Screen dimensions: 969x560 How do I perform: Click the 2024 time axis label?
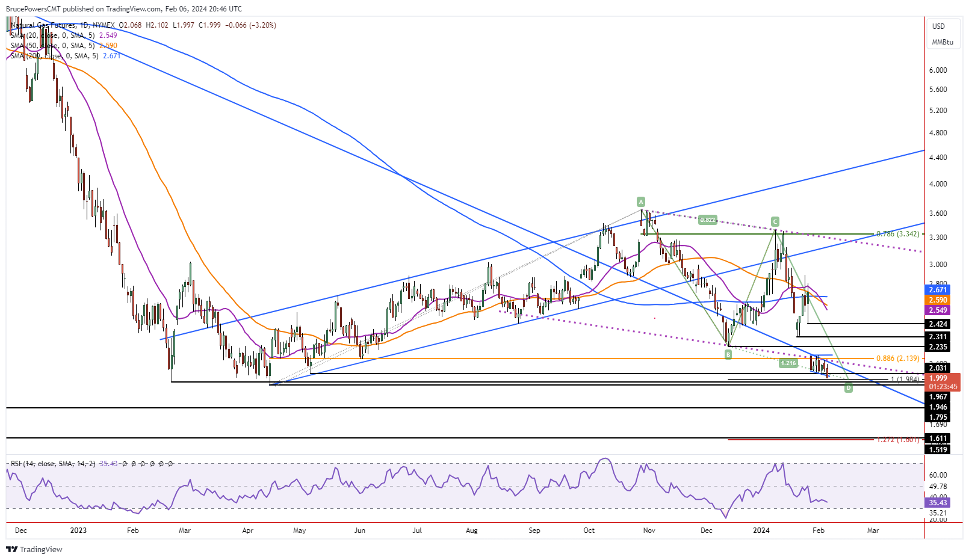pos(761,531)
